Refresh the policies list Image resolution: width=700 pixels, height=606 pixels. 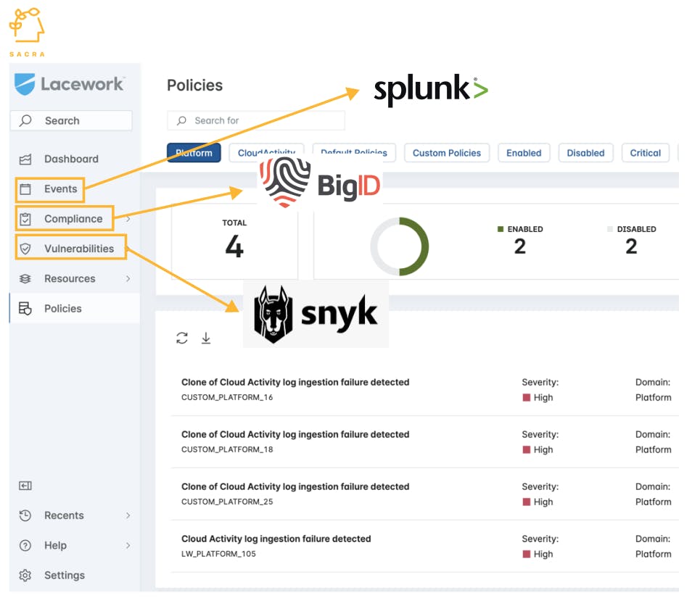[x=181, y=339]
